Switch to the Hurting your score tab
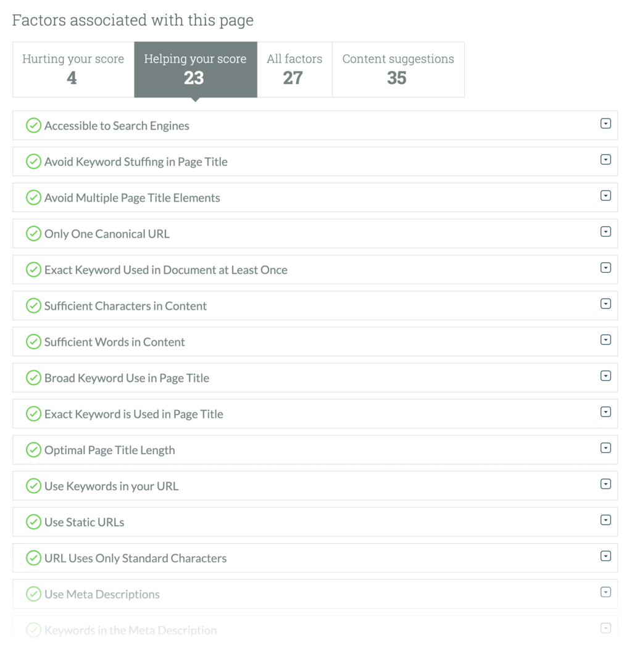632x672 pixels. [73, 69]
